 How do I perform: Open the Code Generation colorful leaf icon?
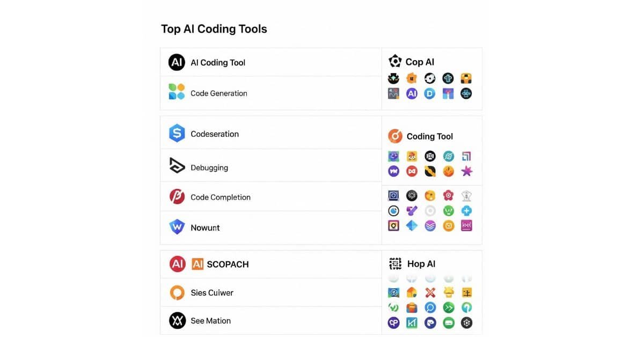[177, 92]
